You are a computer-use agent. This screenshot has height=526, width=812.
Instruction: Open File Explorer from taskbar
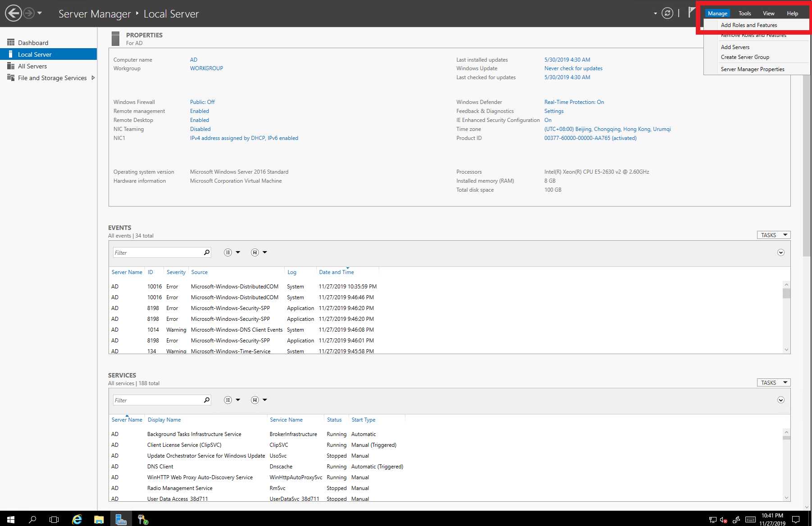(x=99, y=519)
